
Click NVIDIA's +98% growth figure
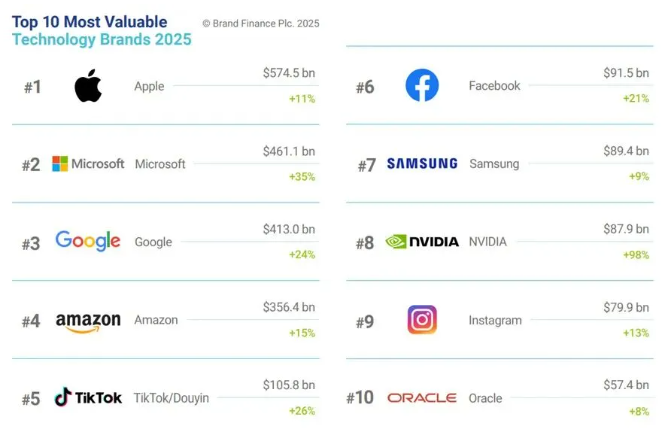click(x=636, y=255)
